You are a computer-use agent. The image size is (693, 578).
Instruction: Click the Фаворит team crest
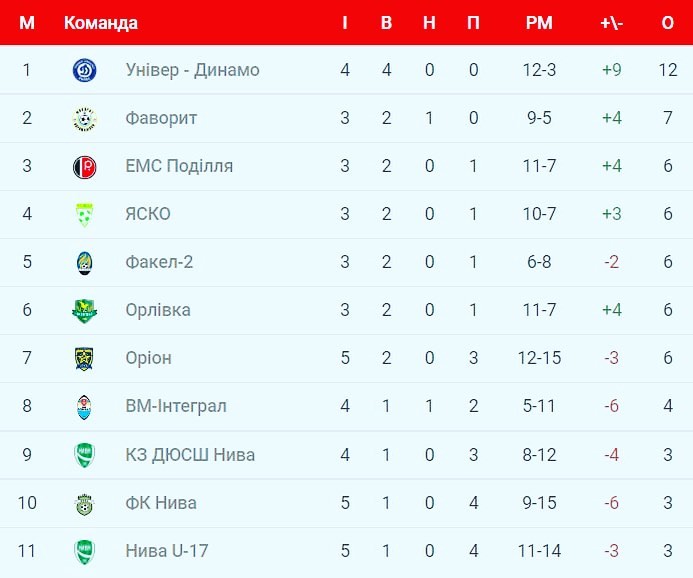point(84,118)
